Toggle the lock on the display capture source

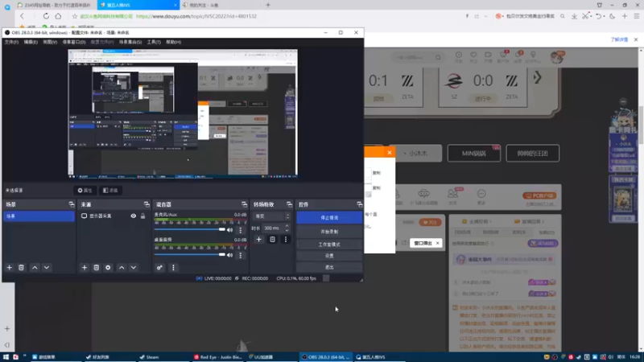[x=143, y=216]
